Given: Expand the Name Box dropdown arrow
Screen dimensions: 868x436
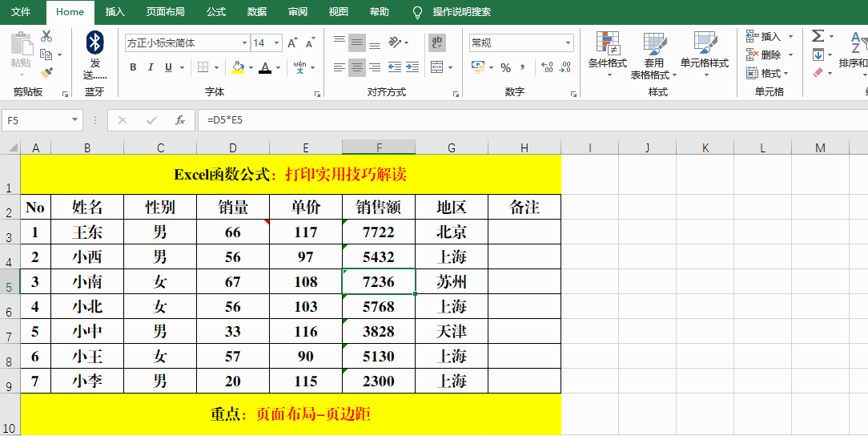Looking at the screenshot, I should (x=74, y=120).
